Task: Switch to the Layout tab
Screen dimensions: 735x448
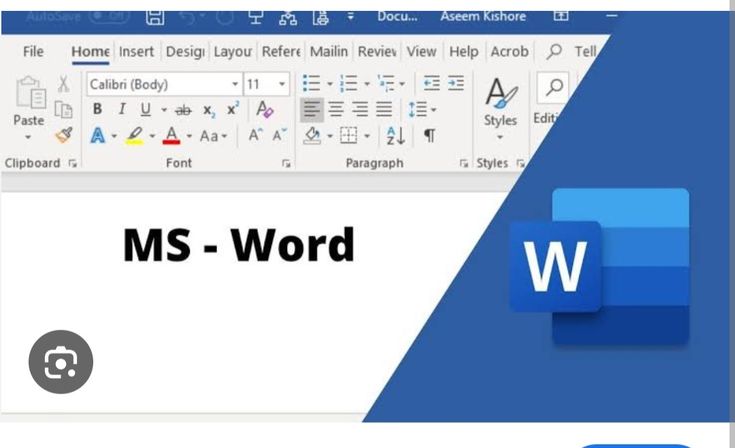Action: point(232,52)
